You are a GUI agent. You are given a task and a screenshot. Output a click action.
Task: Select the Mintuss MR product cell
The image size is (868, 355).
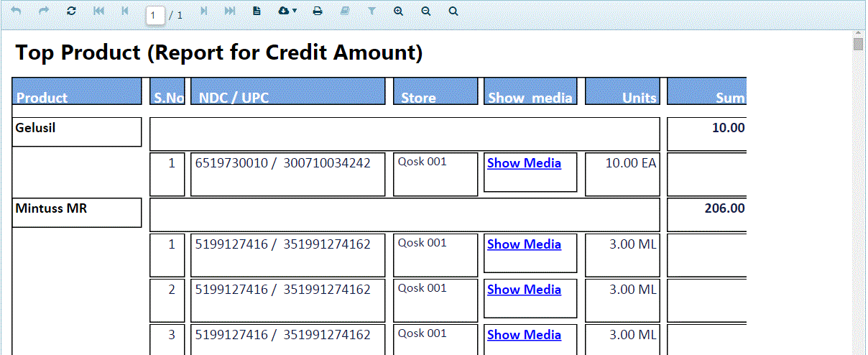coord(77,213)
